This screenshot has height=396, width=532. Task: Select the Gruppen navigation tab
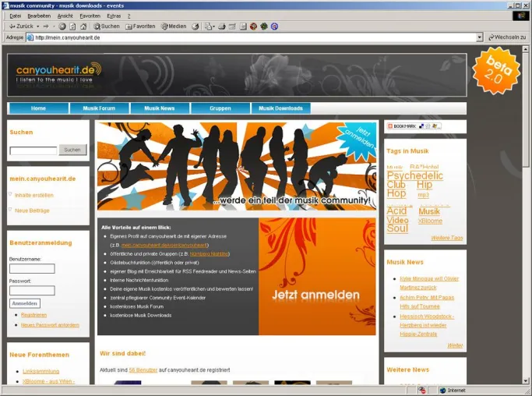tap(220, 108)
